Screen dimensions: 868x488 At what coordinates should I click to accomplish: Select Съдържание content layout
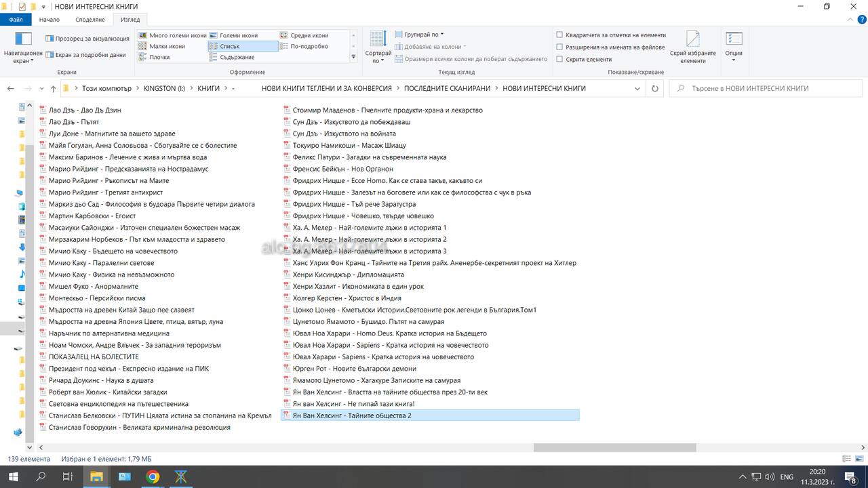(x=232, y=57)
